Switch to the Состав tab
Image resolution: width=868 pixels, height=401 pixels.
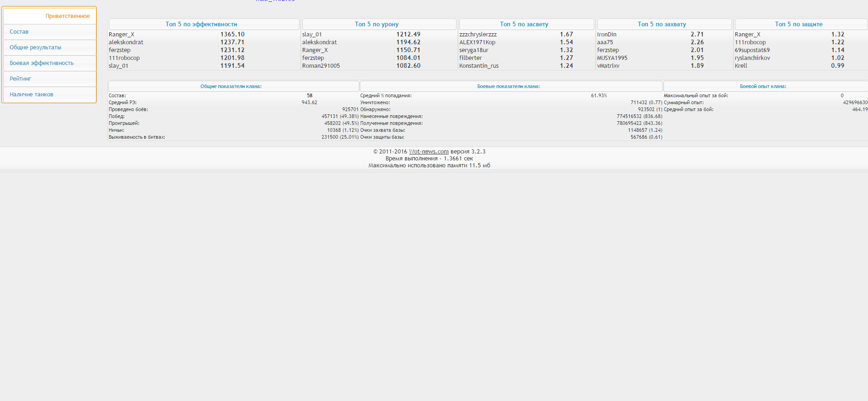coord(19,32)
